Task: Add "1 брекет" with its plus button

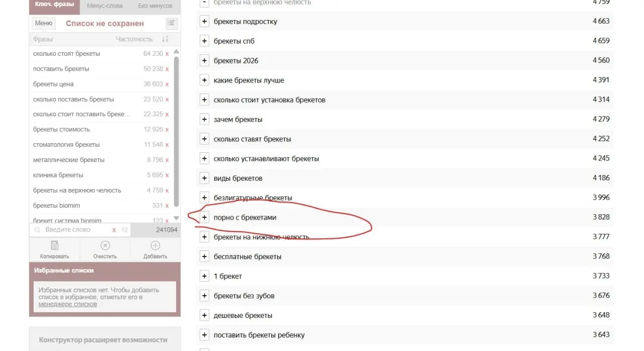Action: [204, 277]
